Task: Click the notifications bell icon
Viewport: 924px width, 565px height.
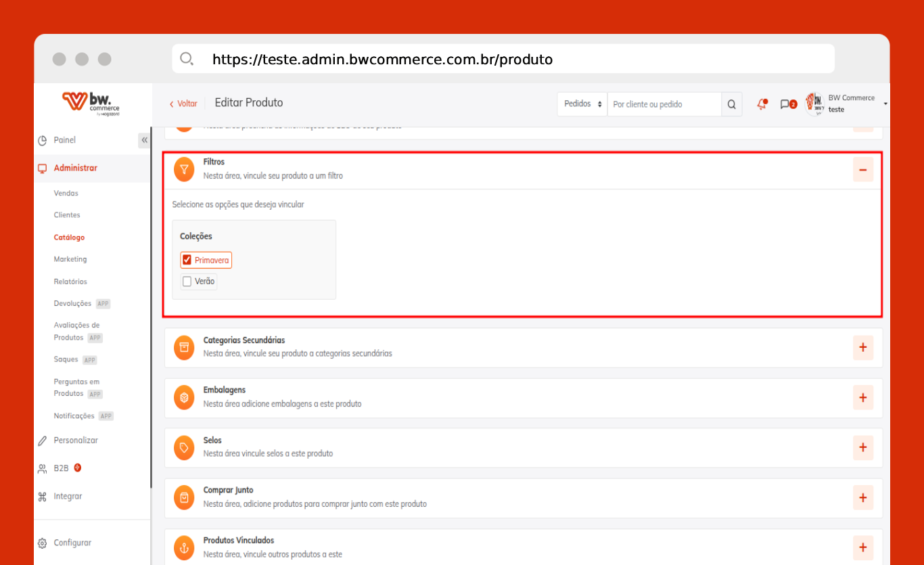Action: pyautogui.click(x=762, y=104)
